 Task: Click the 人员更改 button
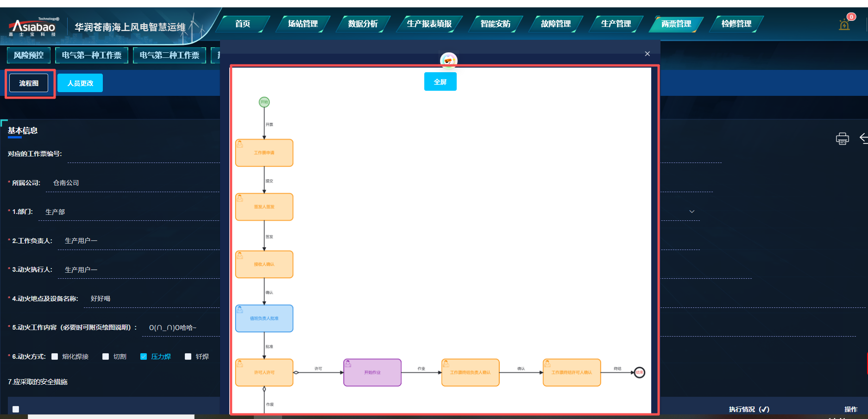[x=80, y=83]
